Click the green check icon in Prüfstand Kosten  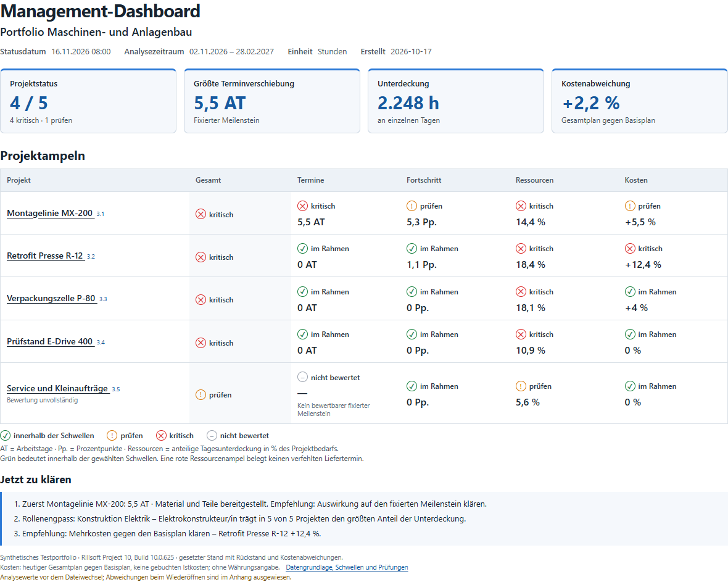629,334
